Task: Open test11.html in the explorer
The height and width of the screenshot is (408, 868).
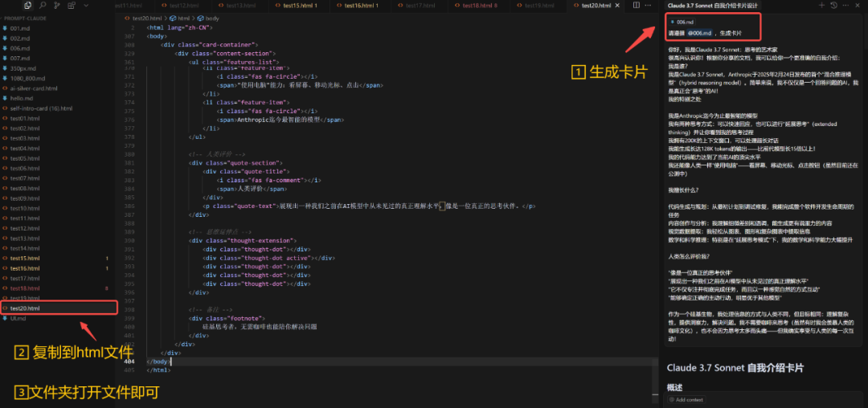Action: (58, 218)
